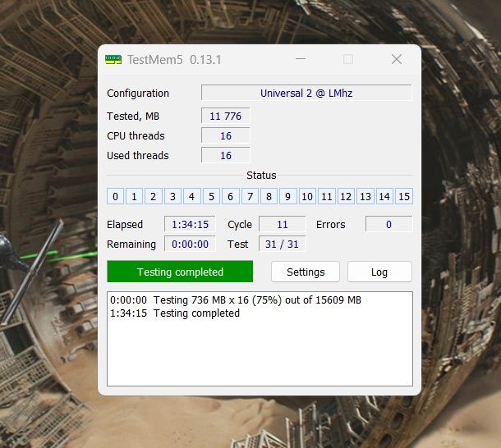Select thread status box 5

[x=211, y=196]
